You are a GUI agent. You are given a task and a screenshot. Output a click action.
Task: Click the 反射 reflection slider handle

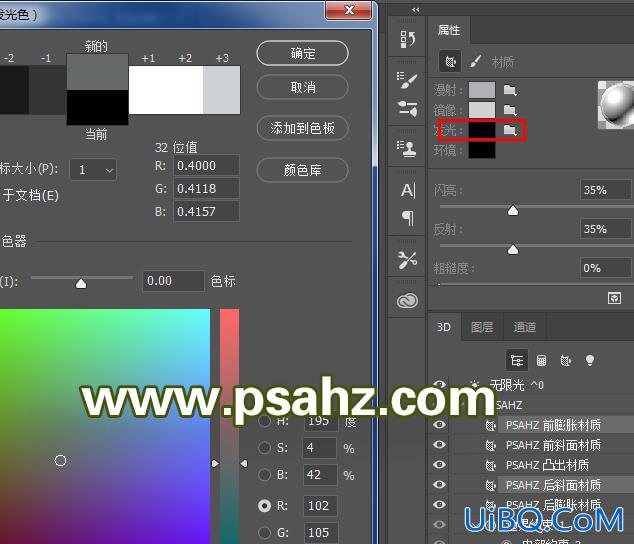click(x=513, y=250)
